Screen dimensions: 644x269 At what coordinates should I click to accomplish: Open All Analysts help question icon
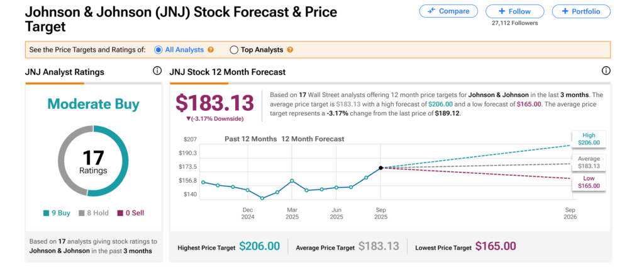[211, 50]
